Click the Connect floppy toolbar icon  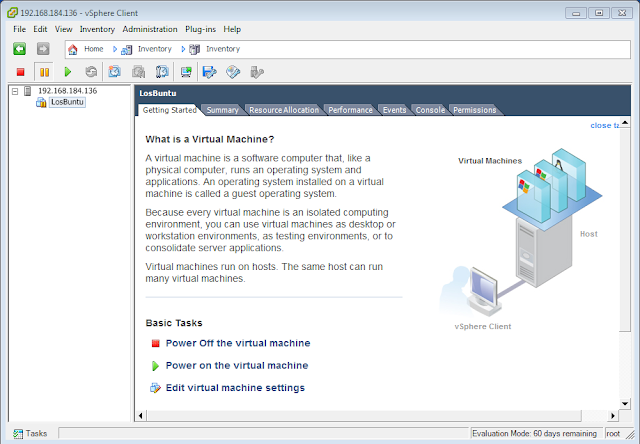(209, 72)
